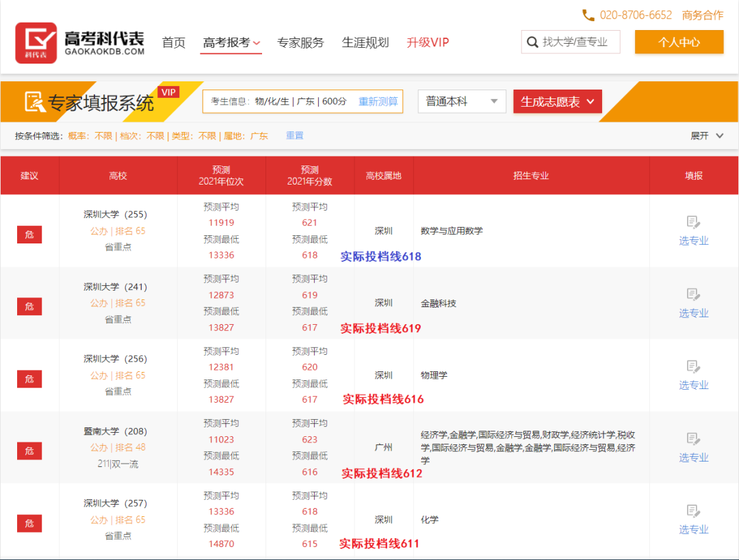Click the form icon for 金融科技 row
The image size is (739, 560).
(x=692, y=295)
